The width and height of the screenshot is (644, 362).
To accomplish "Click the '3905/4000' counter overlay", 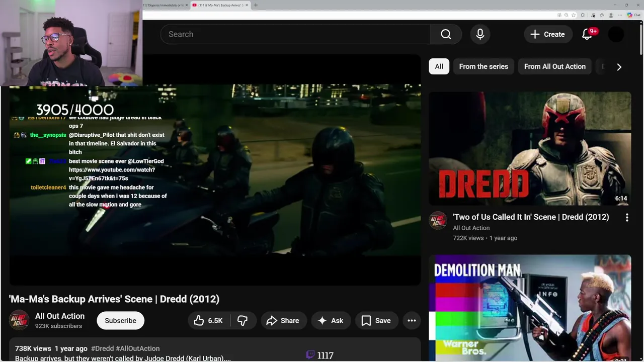I will pyautogui.click(x=75, y=110).
